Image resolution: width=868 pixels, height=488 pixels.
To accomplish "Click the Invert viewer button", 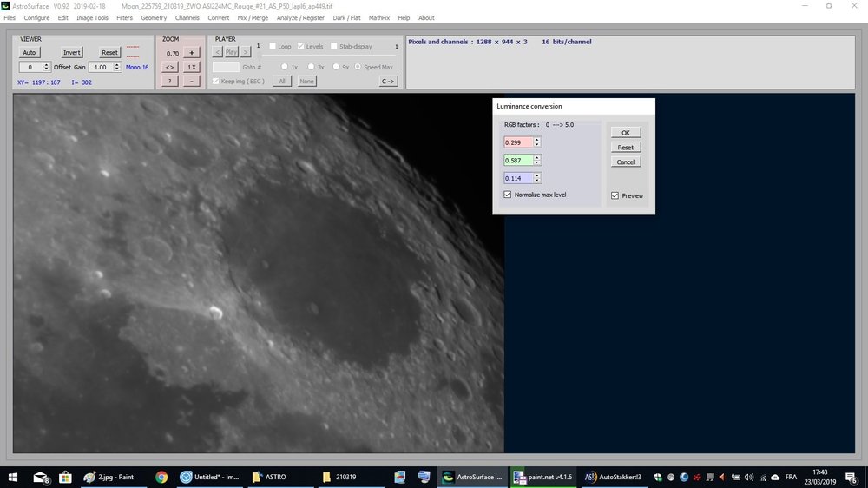I will click(72, 53).
